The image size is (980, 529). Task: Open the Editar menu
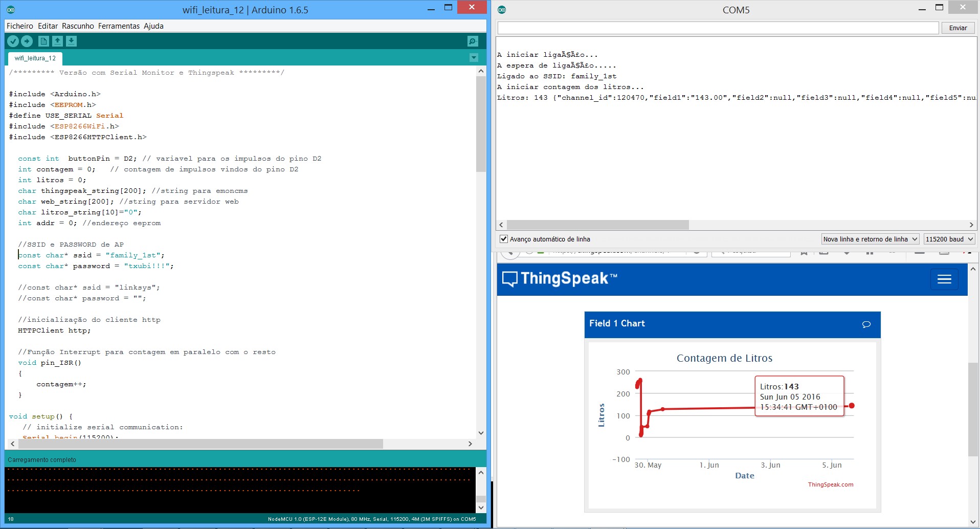click(48, 26)
